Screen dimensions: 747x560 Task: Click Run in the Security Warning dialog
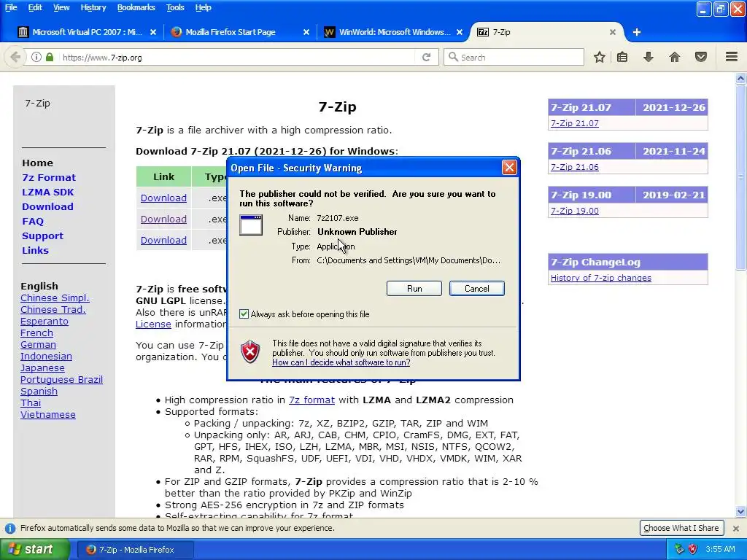click(x=414, y=288)
